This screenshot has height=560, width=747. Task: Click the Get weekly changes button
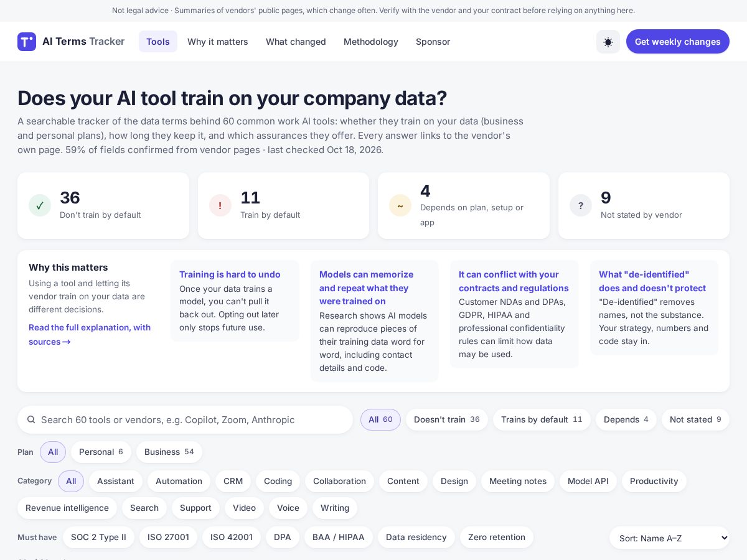(678, 42)
